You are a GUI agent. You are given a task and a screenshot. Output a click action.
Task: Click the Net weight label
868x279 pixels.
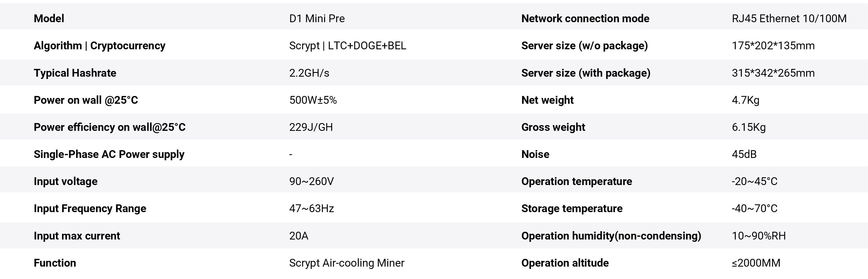547,100
